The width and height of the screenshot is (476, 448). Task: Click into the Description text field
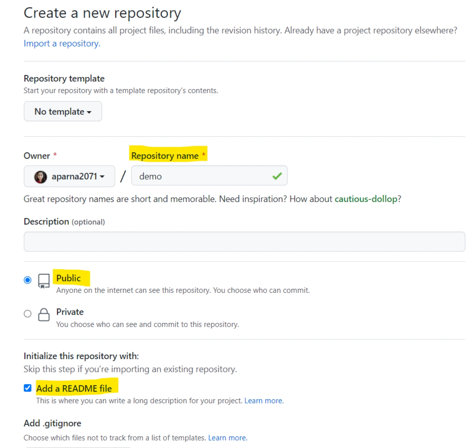244,242
